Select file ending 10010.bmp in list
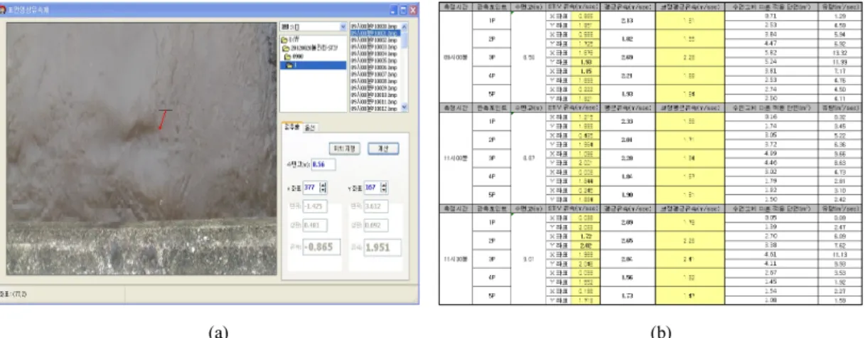 [x=375, y=94]
